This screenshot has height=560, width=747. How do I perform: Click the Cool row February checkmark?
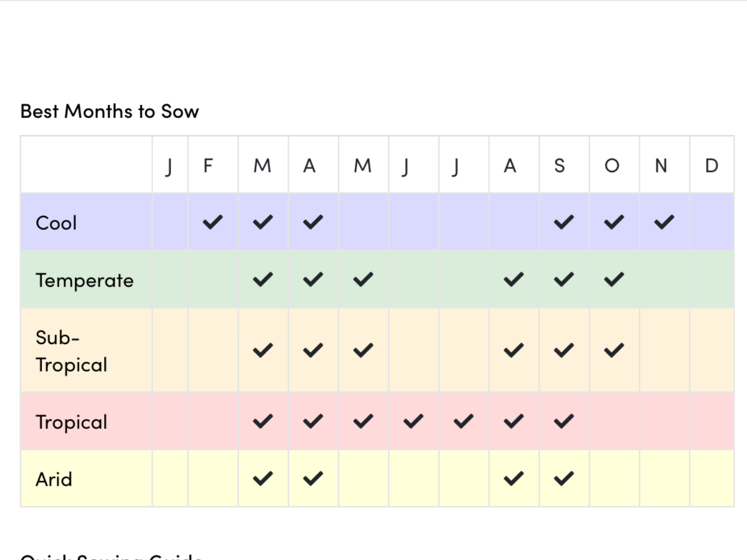click(x=213, y=222)
